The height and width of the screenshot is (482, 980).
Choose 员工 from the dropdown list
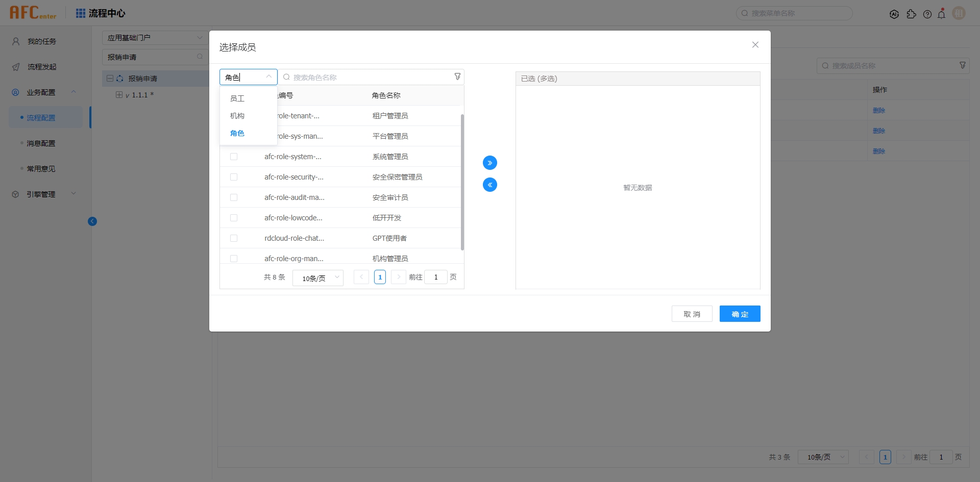pyautogui.click(x=237, y=98)
